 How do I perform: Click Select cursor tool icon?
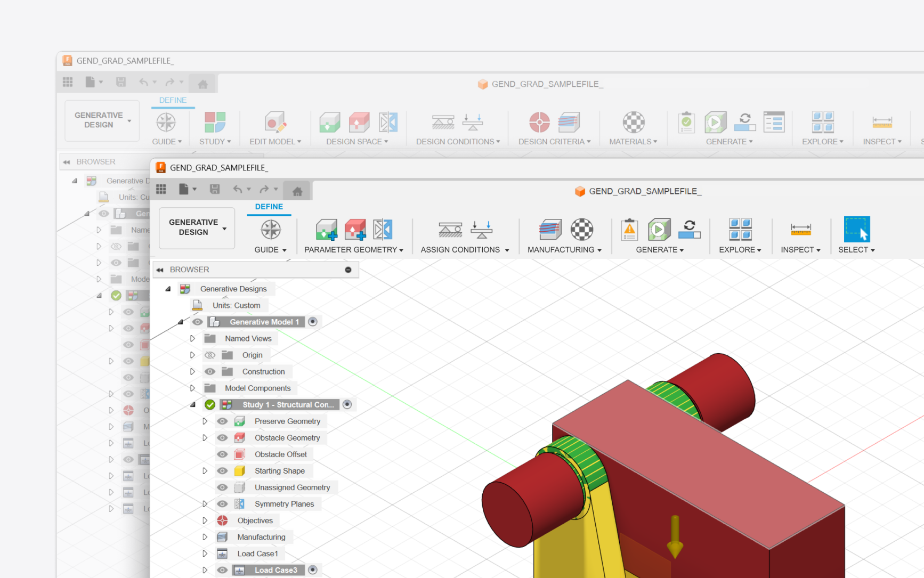click(x=857, y=230)
